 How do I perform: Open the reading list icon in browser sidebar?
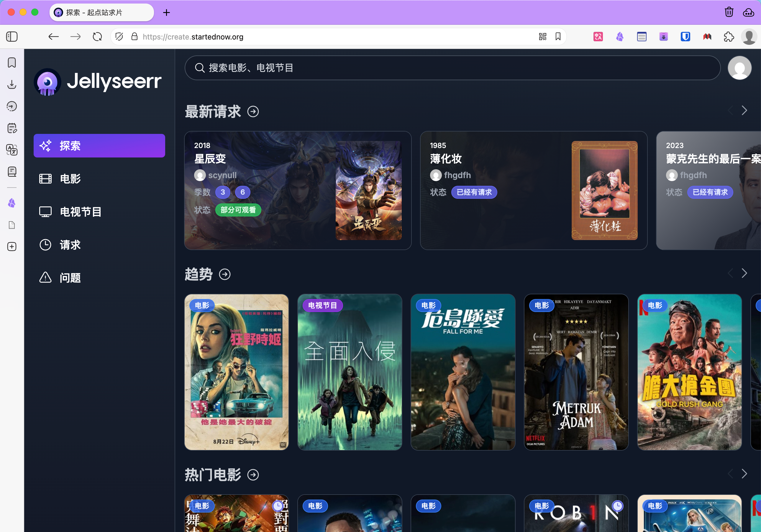(12, 172)
